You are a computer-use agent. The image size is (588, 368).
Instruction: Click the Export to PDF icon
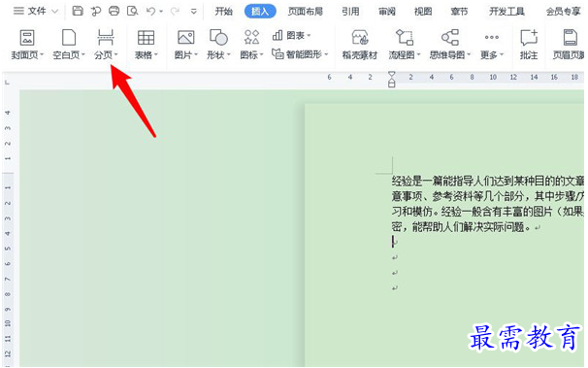click(x=96, y=12)
